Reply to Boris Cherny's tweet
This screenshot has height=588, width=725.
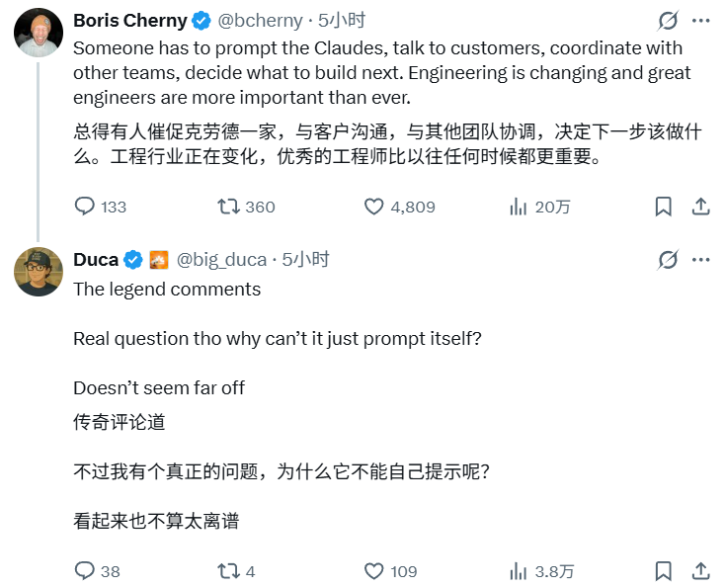[85, 207]
